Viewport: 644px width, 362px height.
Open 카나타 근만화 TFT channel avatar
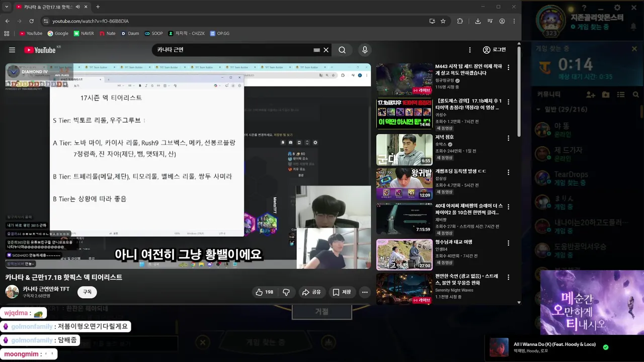click(12, 292)
